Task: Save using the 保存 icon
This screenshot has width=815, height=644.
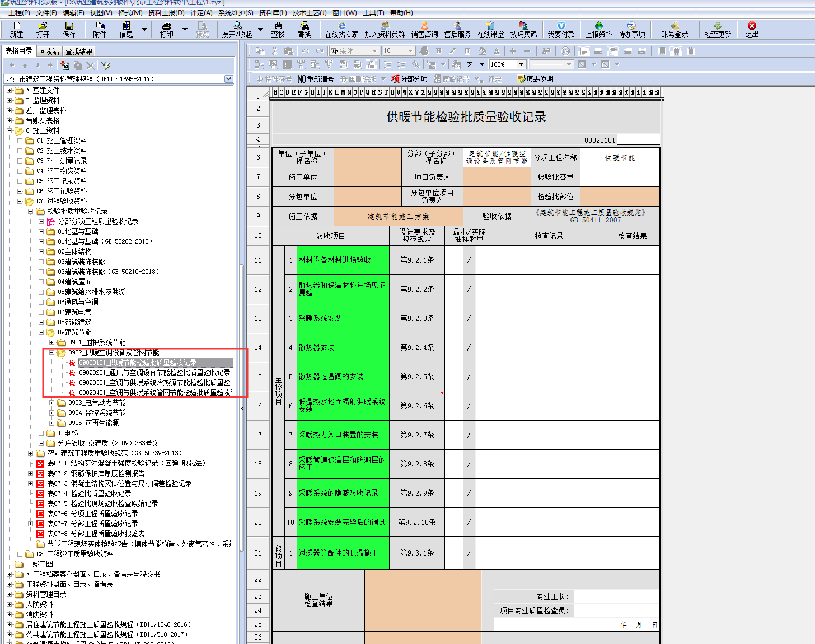Action: coord(69,30)
